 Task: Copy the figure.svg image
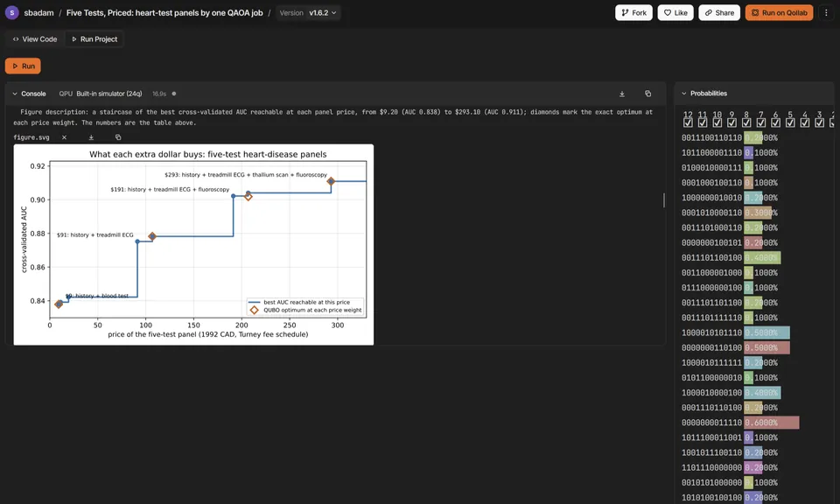(118, 137)
